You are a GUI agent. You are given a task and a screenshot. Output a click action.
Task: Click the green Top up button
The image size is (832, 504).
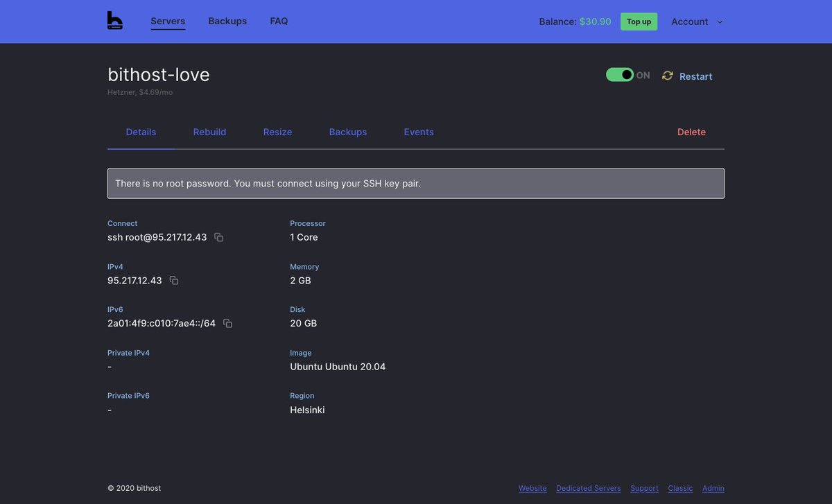coord(639,21)
